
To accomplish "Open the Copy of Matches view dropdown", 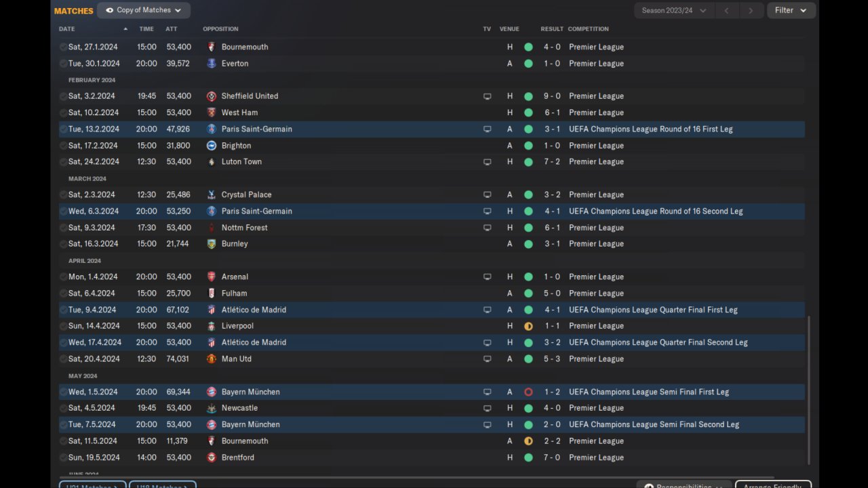I will pos(144,10).
